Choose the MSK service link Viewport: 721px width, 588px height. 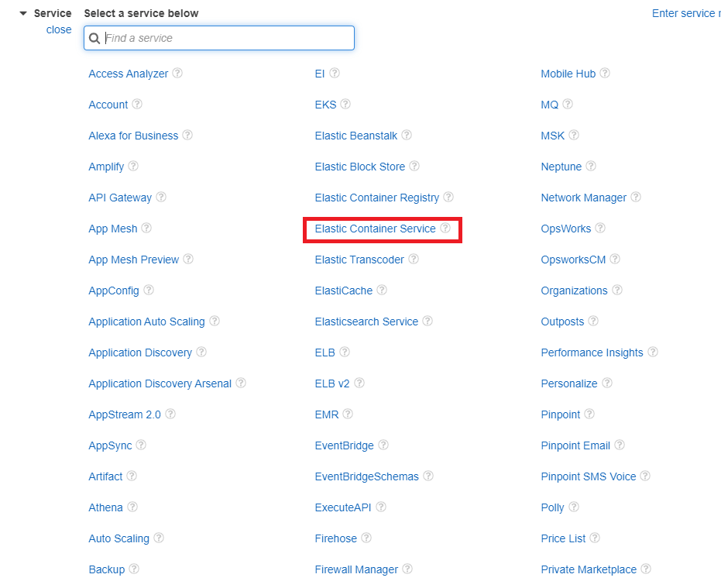pyautogui.click(x=552, y=136)
